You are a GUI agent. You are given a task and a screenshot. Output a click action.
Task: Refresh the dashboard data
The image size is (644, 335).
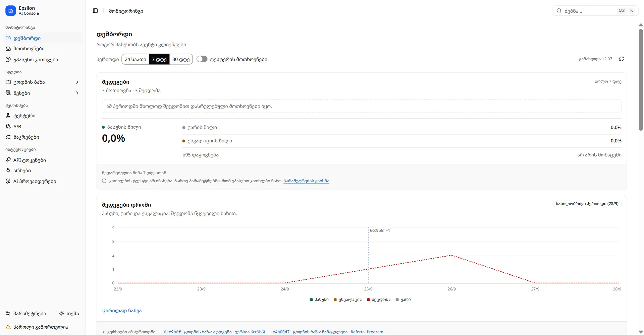pos(622,59)
